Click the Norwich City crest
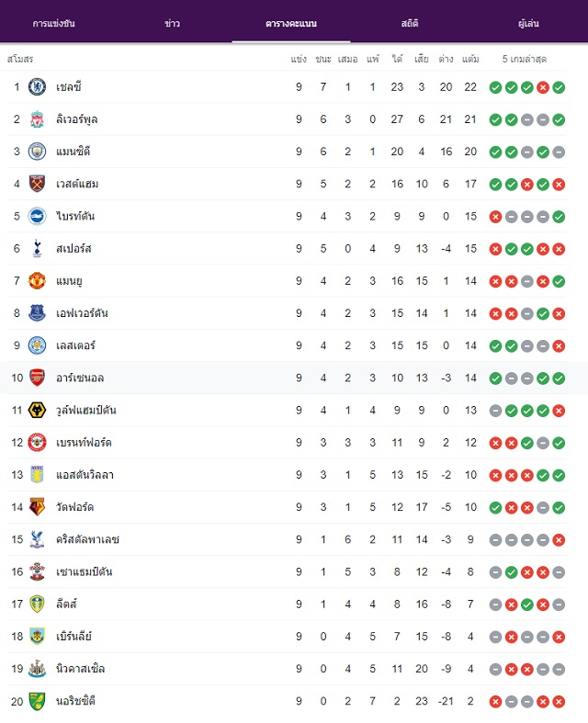This screenshot has width=588, height=723. (x=37, y=701)
